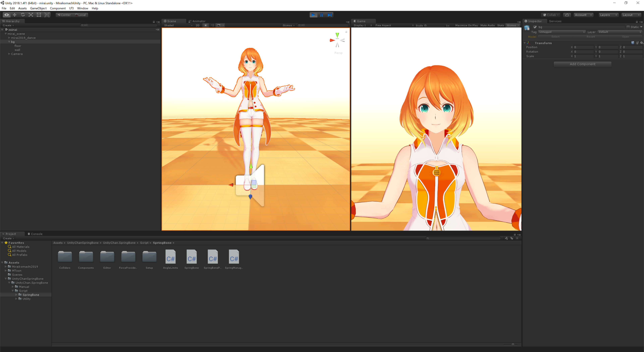Screen dimensions: 644x352
Task: Toggle Maximize On Play
Action: (467, 25)
